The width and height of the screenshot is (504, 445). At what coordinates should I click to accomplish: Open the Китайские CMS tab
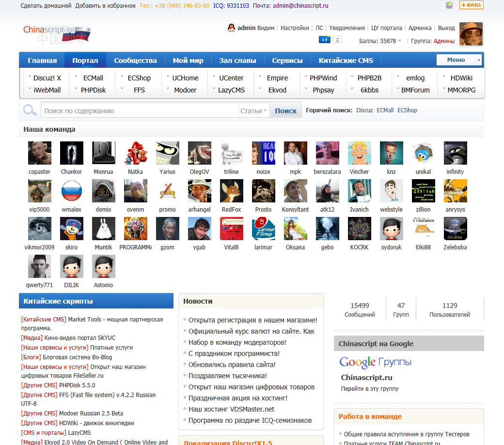click(x=346, y=61)
